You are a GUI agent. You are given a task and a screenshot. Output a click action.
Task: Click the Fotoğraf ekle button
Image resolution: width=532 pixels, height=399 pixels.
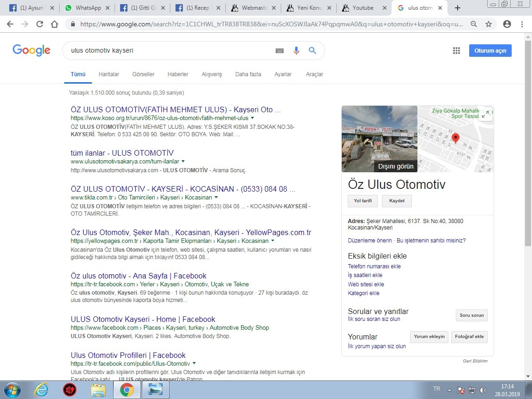coord(469,337)
